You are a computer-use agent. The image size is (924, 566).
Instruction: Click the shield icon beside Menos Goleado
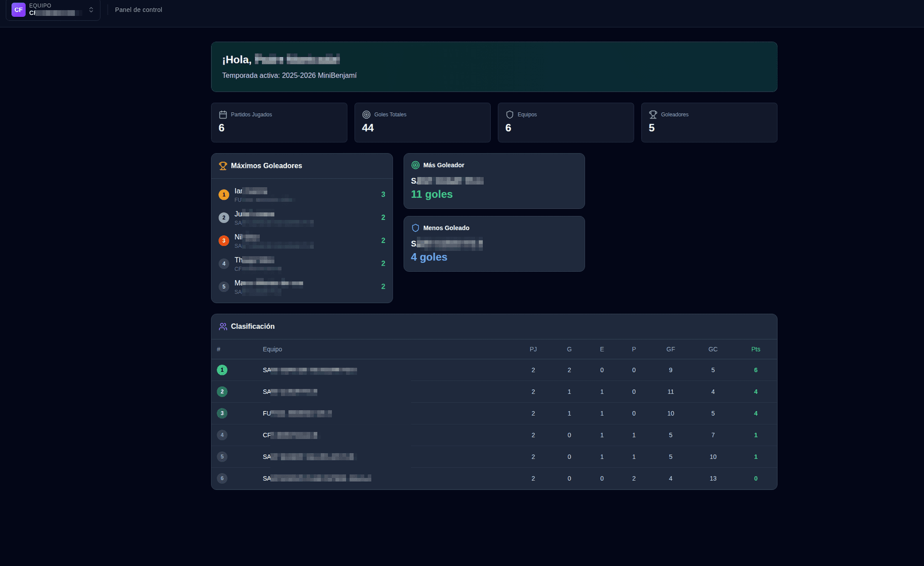pos(415,228)
